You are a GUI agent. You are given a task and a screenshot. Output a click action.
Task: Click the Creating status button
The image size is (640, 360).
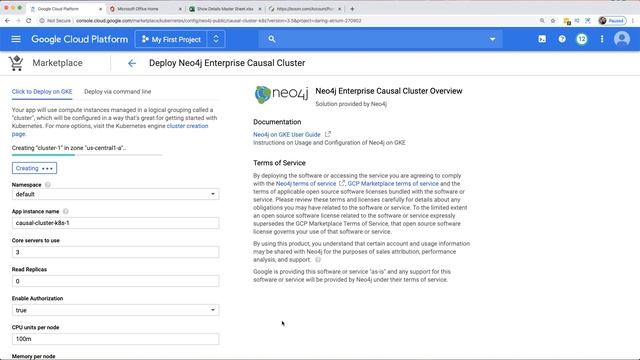[x=34, y=168]
